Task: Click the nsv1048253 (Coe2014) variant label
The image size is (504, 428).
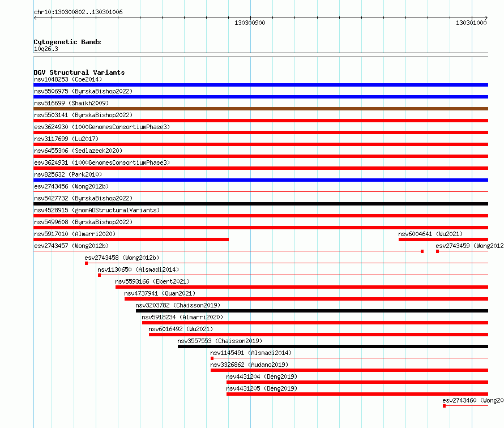Action: 68,79
